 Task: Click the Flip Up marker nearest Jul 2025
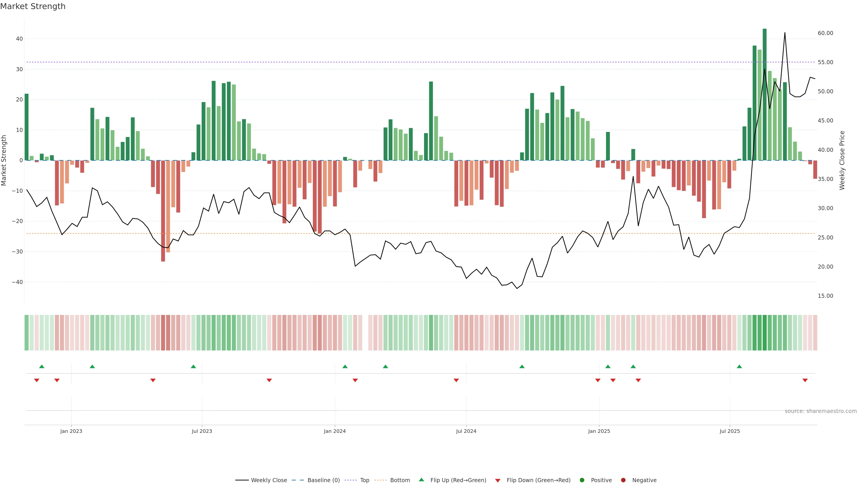point(739,366)
